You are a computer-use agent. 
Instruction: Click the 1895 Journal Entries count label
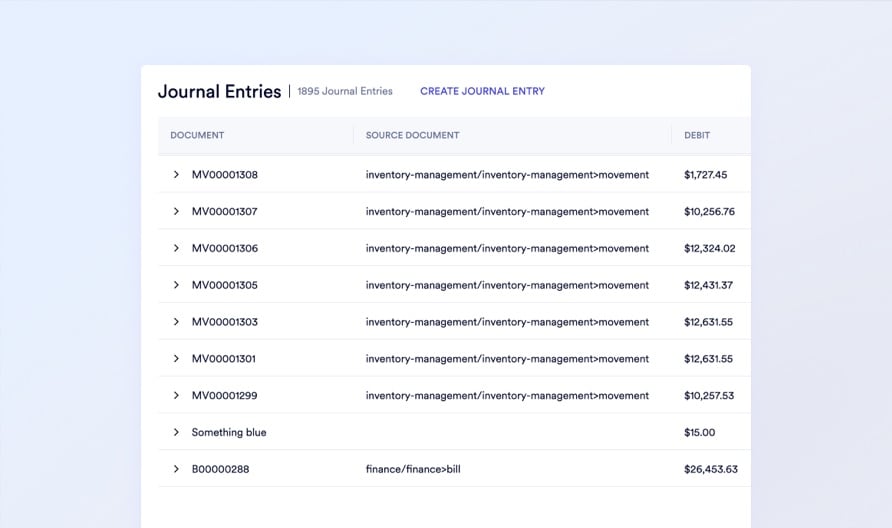pos(345,91)
